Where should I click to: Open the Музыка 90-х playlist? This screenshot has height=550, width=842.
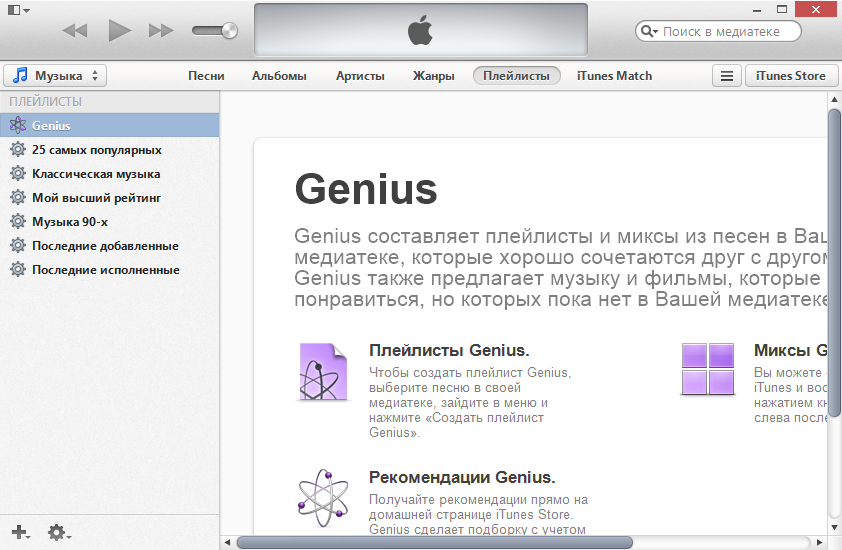(110, 221)
